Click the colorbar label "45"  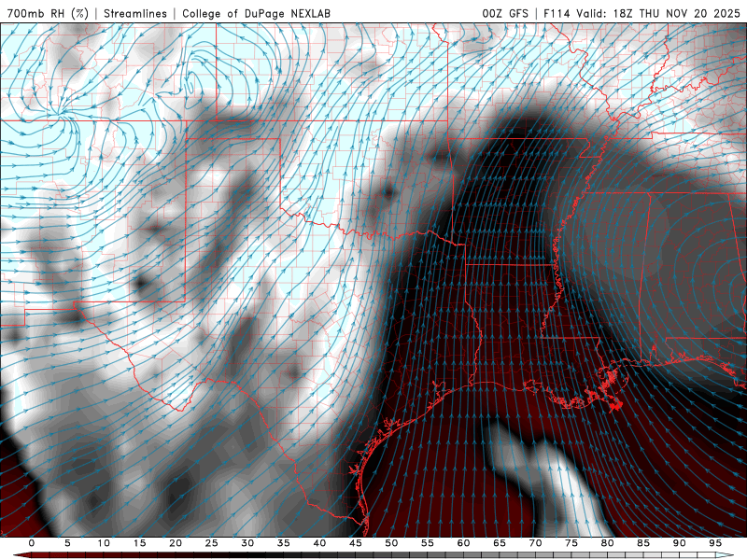356,543
